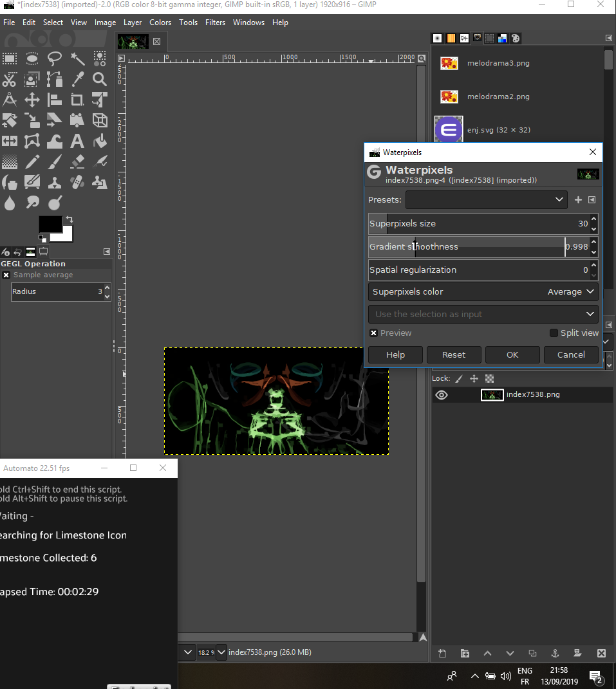616x689 pixels.
Task: Select the Zoom magnifier tool
Action: pos(100,79)
